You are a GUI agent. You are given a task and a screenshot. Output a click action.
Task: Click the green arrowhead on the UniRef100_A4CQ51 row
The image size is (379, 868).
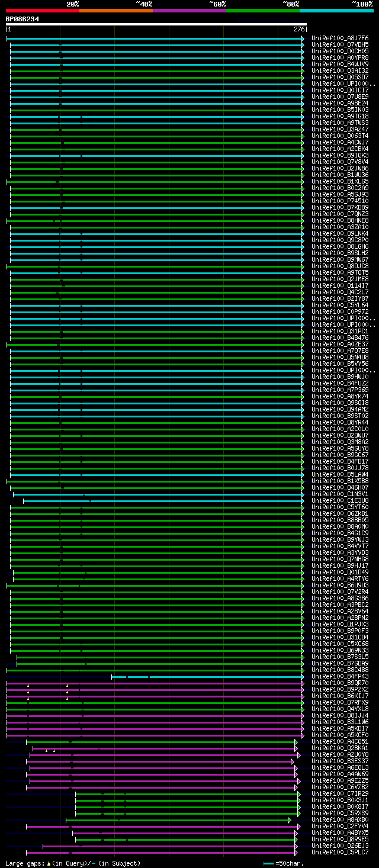point(296,742)
